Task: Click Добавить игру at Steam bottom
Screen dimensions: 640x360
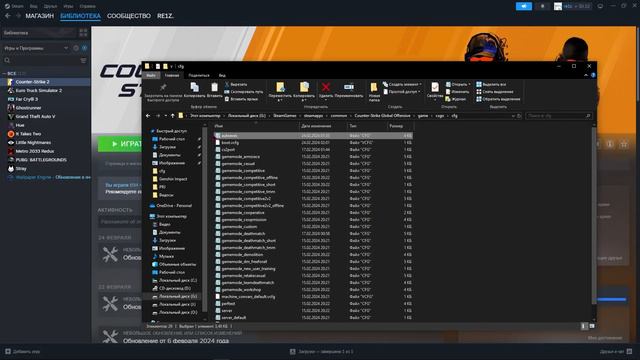Action: tap(22, 351)
